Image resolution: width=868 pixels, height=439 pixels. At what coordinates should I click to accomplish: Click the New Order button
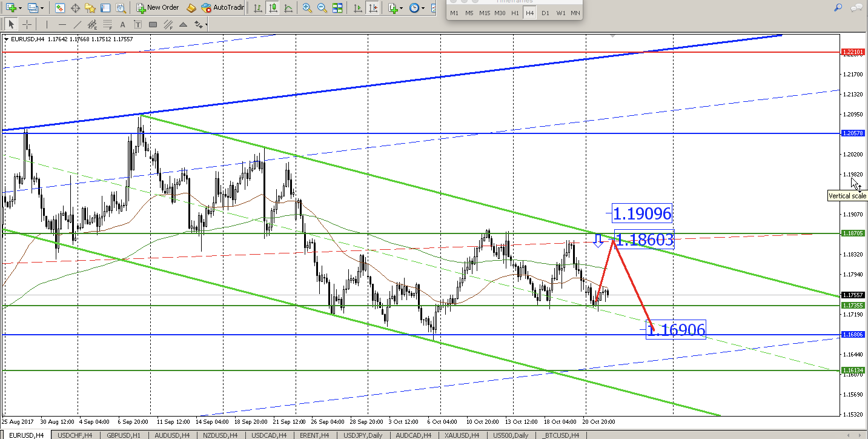tap(157, 8)
